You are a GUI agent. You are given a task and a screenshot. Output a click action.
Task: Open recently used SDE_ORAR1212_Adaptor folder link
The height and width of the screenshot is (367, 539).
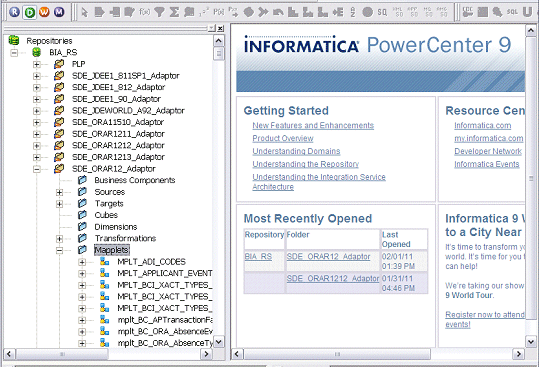[x=332, y=278]
